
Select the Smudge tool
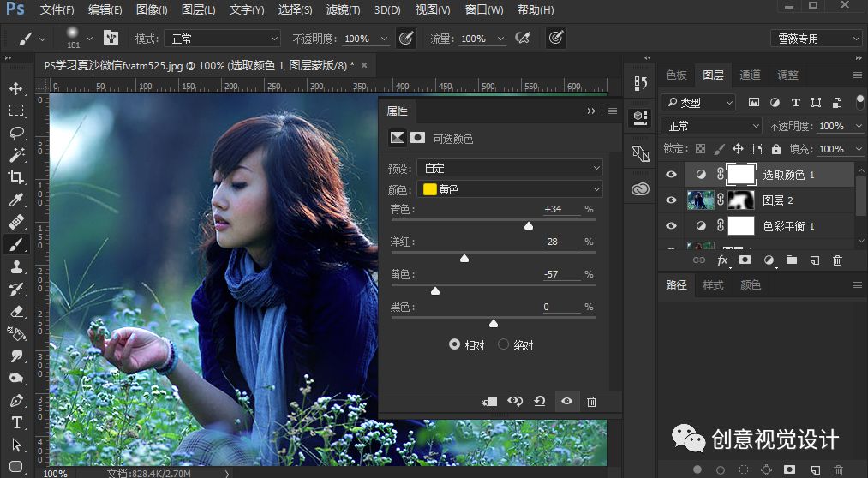16,356
